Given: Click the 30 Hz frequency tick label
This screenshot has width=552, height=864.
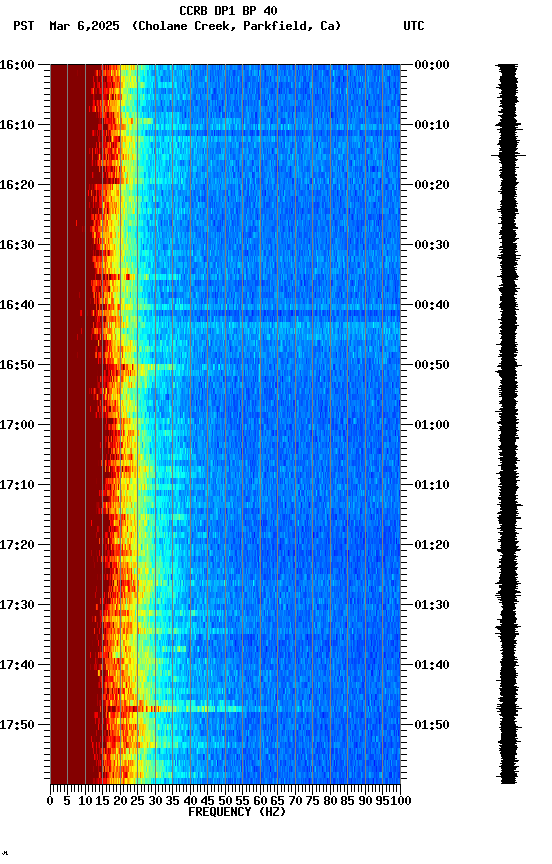Looking at the screenshot, I should pyautogui.click(x=155, y=801).
